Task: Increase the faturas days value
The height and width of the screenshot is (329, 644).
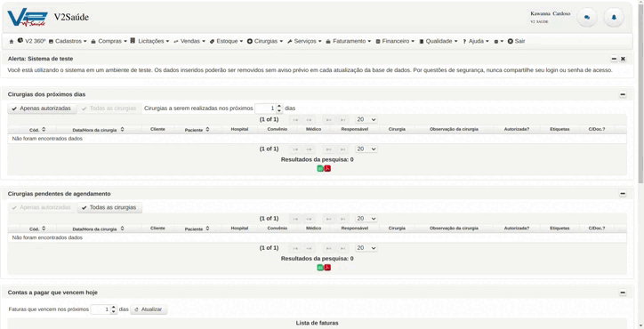Action: coord(114,307)
